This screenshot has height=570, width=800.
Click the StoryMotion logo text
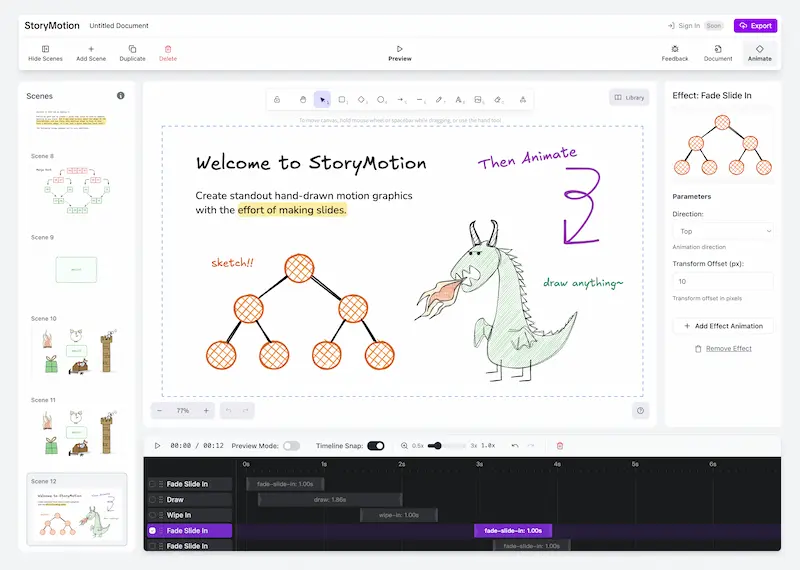[x=52, y=26]
